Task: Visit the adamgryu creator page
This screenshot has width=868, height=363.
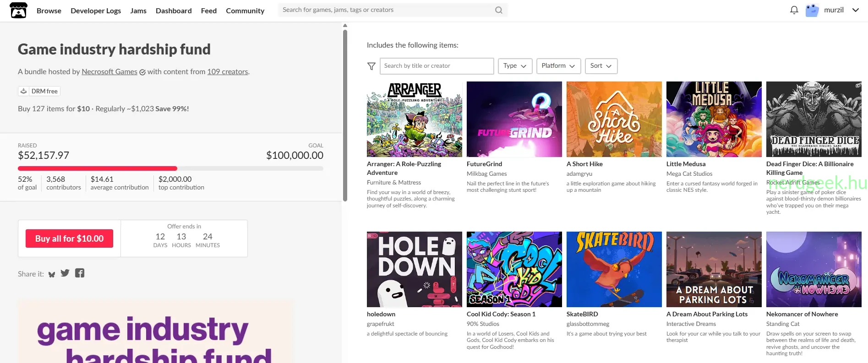Action: (x=579, y=173)
